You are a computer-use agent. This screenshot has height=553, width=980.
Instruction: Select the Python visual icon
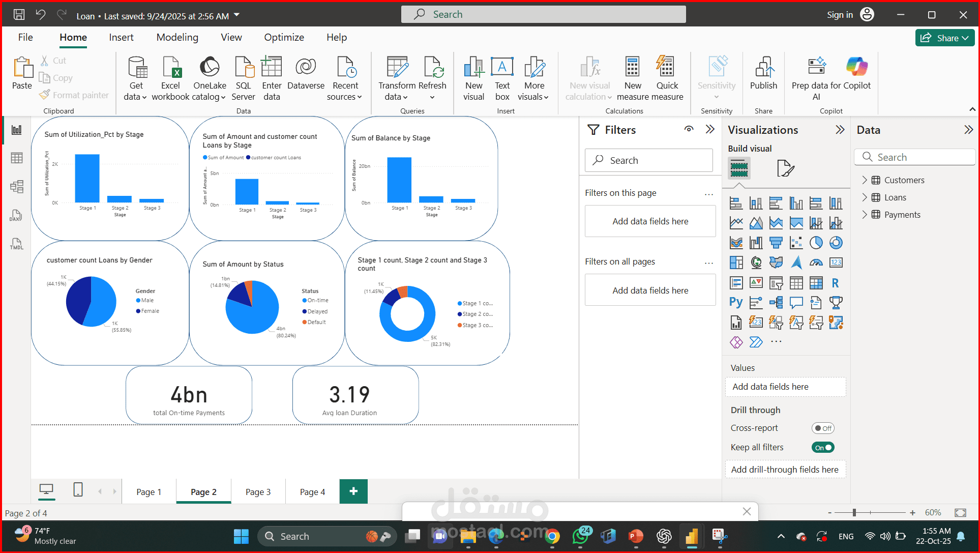tap(736, 303)
